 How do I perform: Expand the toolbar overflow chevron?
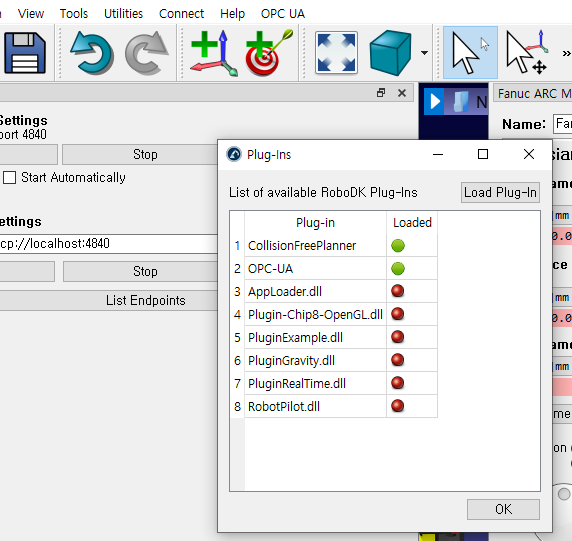[566, 54]
